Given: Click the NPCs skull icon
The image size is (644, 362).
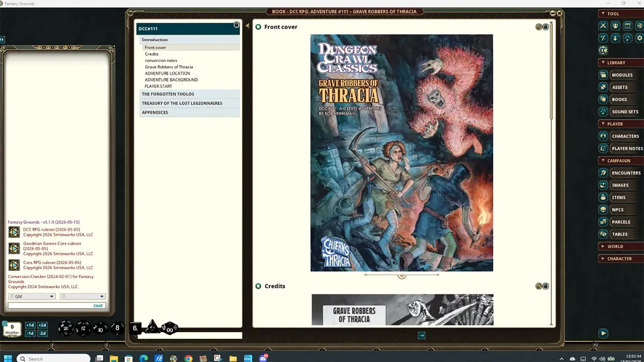Looking at the screenshot, I should pos(603,209).
